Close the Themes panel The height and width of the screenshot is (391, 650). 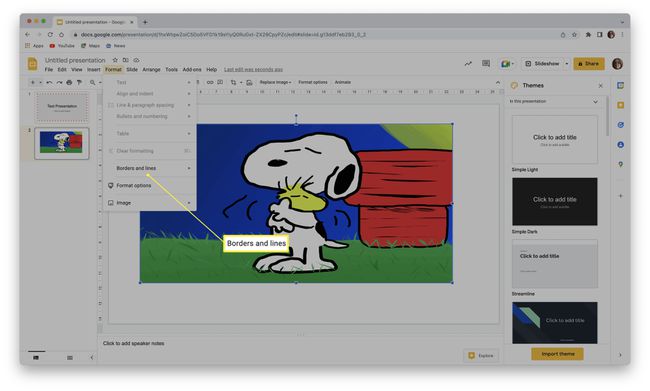[x=601, y=86]
